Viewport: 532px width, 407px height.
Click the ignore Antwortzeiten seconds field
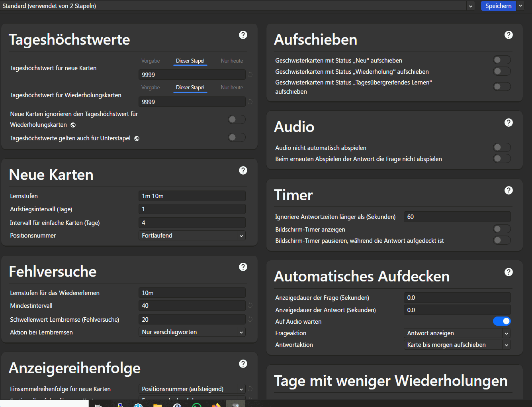[457, 217]
